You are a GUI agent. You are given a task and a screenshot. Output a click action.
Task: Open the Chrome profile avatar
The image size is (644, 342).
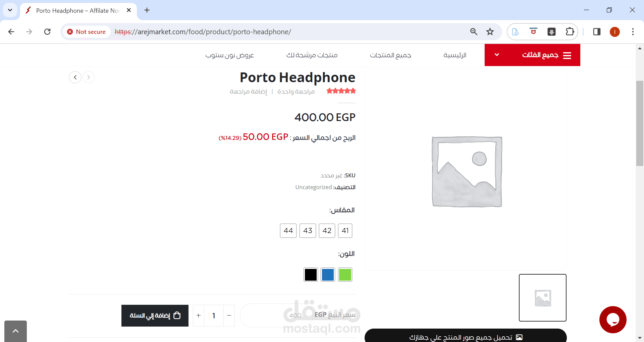click(x=615, y=32)
